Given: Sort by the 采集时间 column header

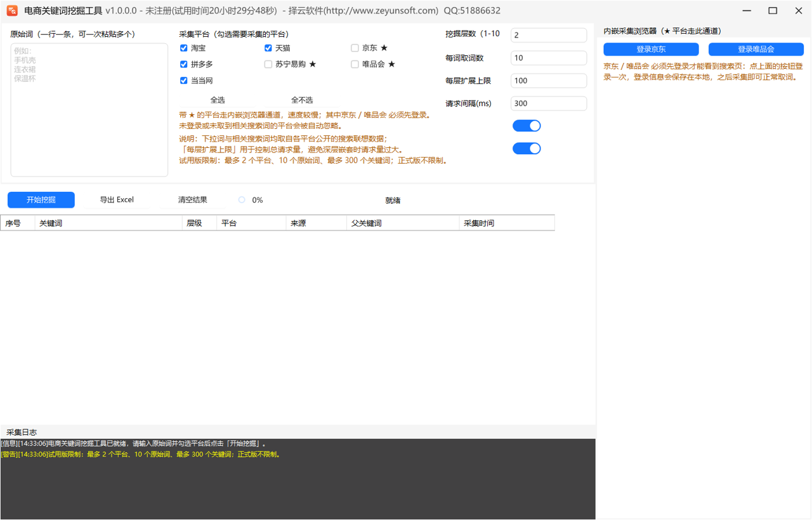Looking at the screenshot, I should coord(507,223).
